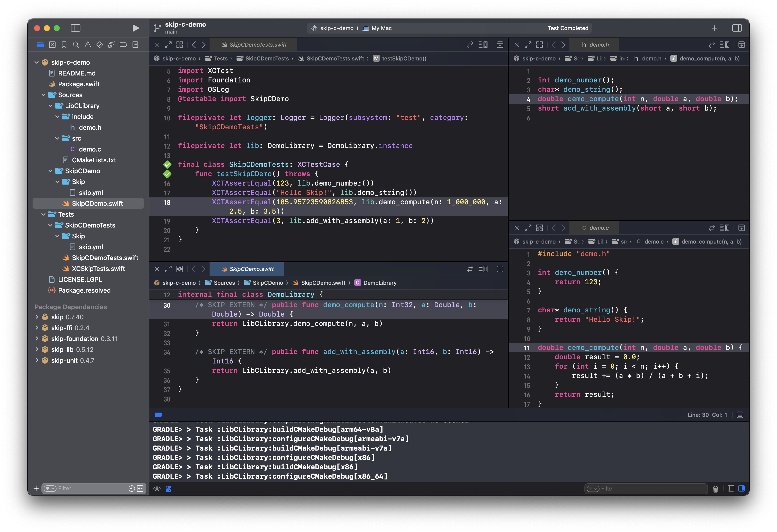Open the Issue navigator warning triangle
Screen dimensions: 777x532
click(x=88, y=44)
